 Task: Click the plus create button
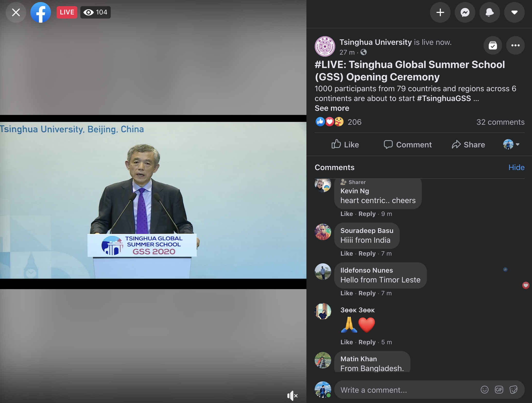[440, 12]
